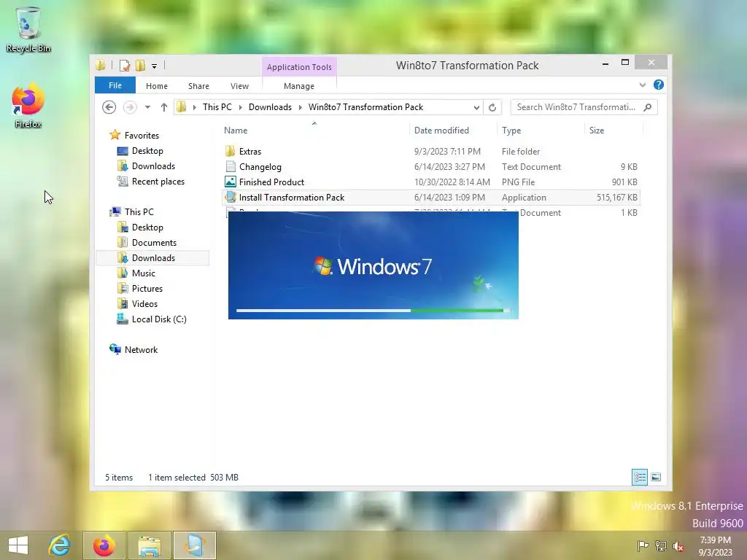The image size is (747, 560).
Task: Click Downloads in the address breadcrumb
Action: click(x=270, y=107)
